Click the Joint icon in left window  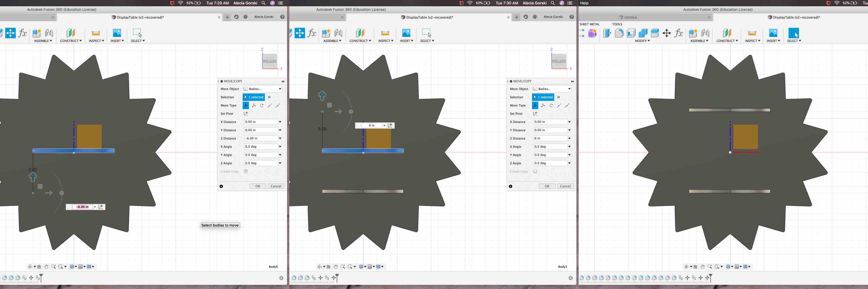(49, 33)
